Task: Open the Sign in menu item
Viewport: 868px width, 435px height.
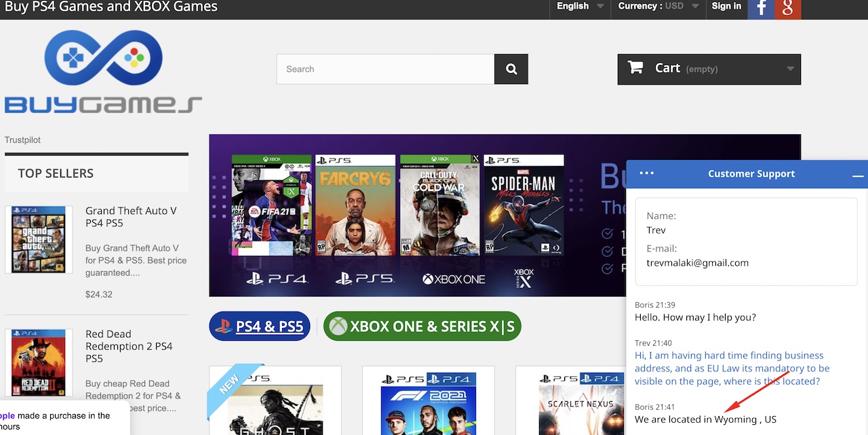Action: pos(726,7)
